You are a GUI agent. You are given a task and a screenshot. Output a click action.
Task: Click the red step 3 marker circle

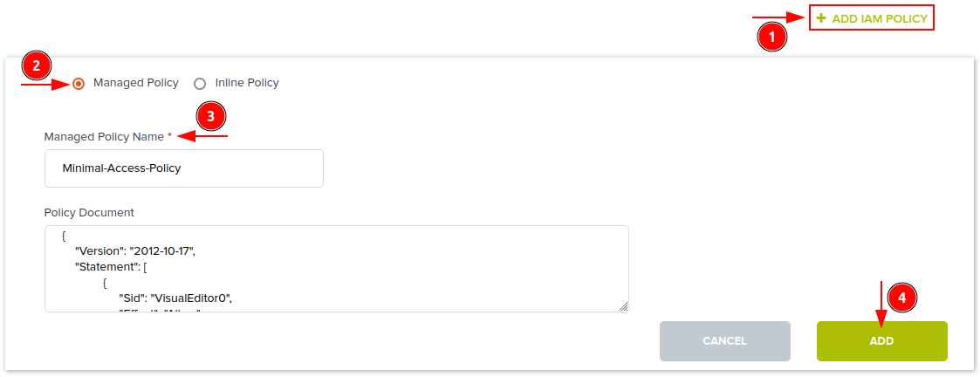(210, 115)
